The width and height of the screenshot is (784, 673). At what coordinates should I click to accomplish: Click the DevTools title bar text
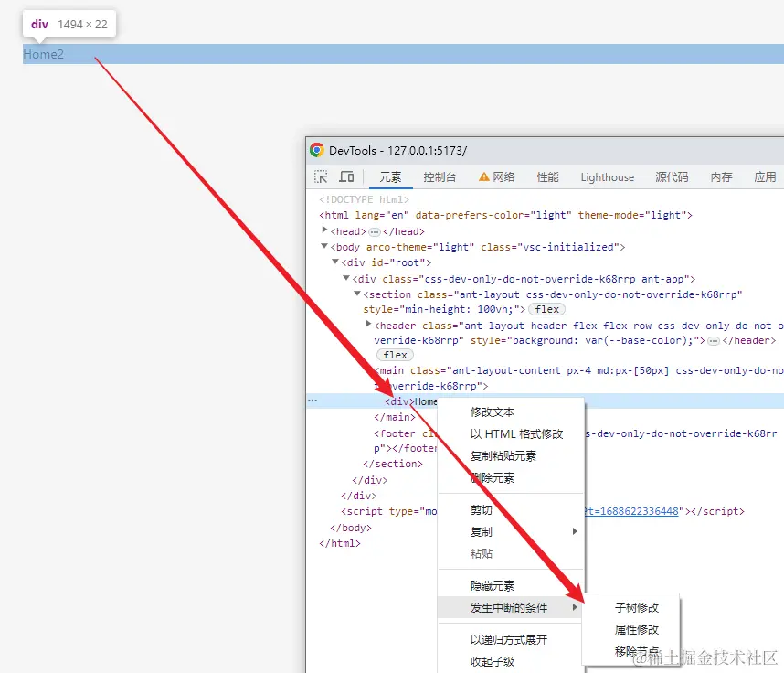pyautogui.click(x=397, y=151)
